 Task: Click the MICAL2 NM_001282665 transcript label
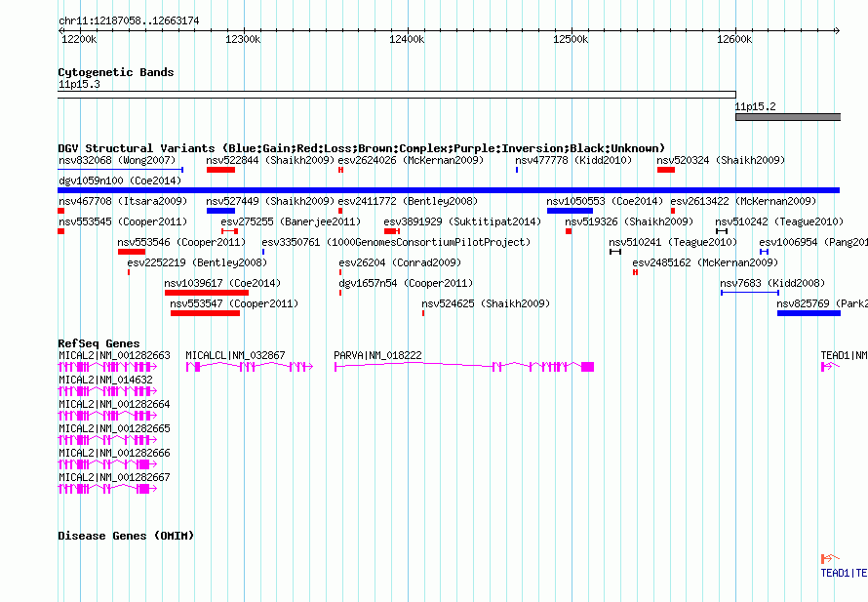click(114, 428)
